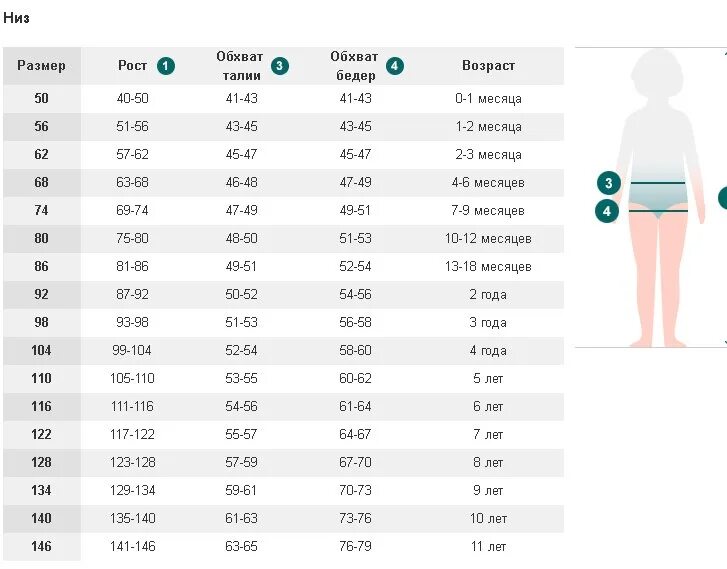727x569 pixels.
Task: Click the Рост column header text
Action: 133,66
